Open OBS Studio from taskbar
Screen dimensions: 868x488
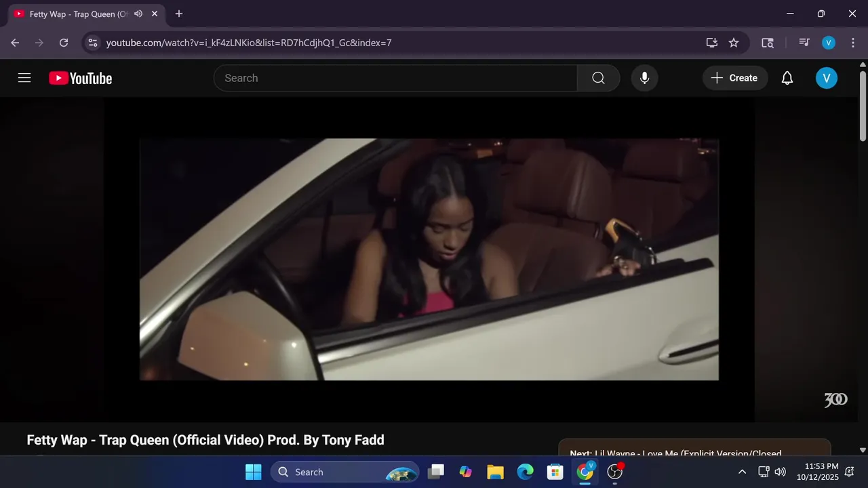tap(615, 472)
